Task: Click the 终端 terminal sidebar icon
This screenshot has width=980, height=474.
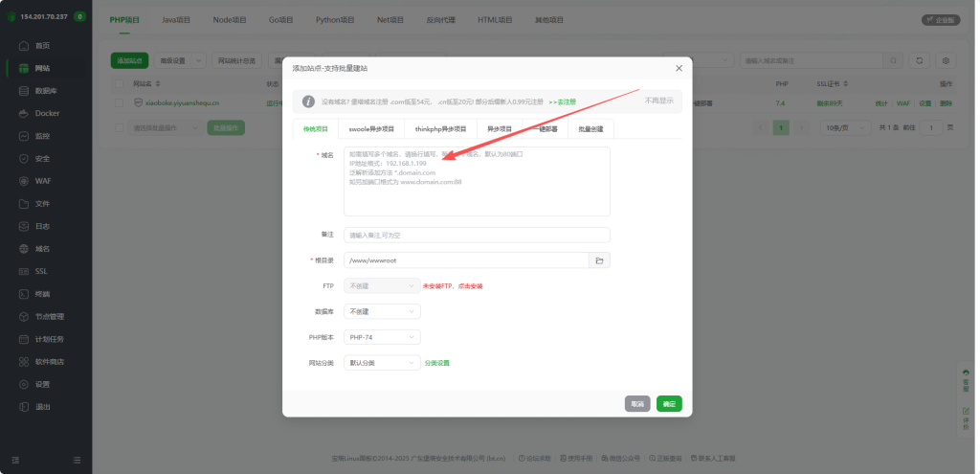Action: (x=25, y=294)
